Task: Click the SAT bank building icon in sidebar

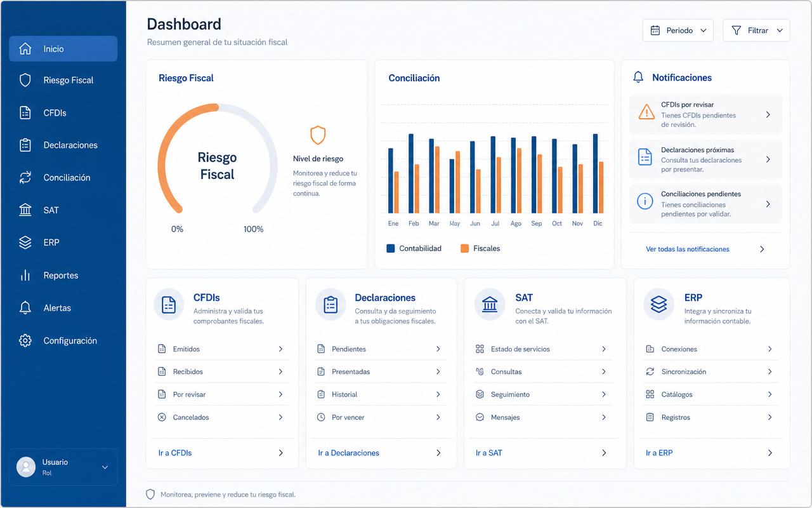Action: (25, 210)
